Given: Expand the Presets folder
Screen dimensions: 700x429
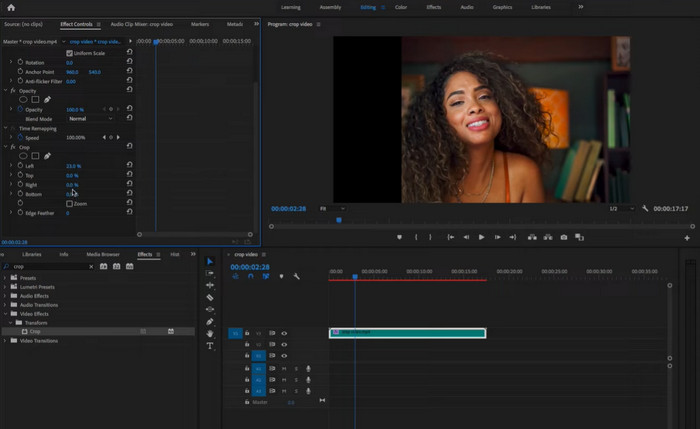Looking at the screenshot, I should [5, 278].
